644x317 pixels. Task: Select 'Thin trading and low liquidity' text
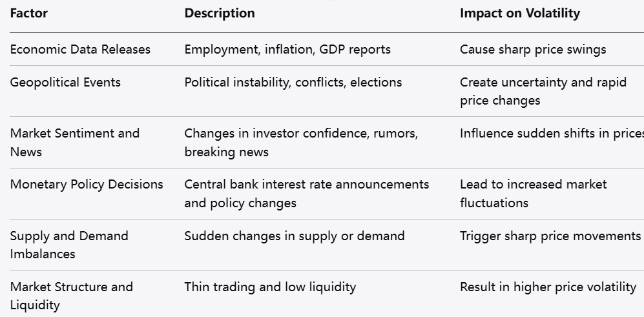pos(270,287)
